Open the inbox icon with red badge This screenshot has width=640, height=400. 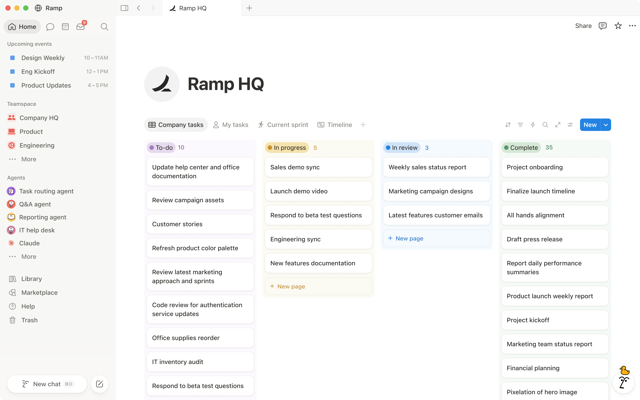pos(81,27)
